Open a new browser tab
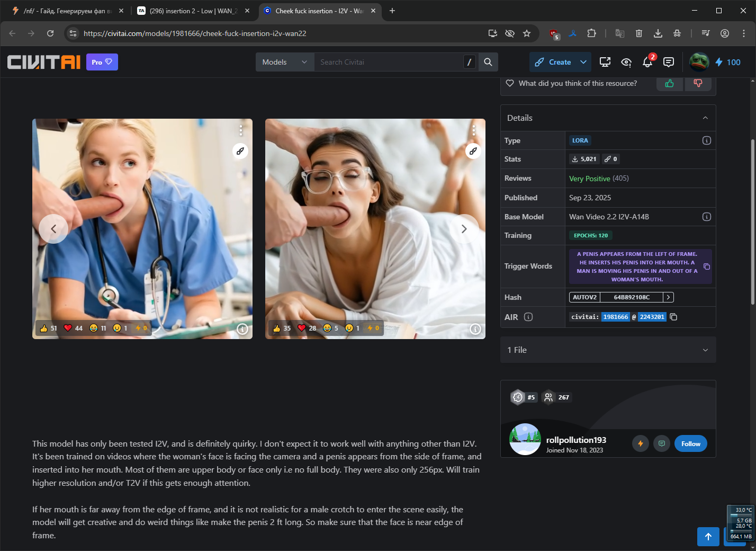This screenshot has height=551, width=756. tap(392, 11)
